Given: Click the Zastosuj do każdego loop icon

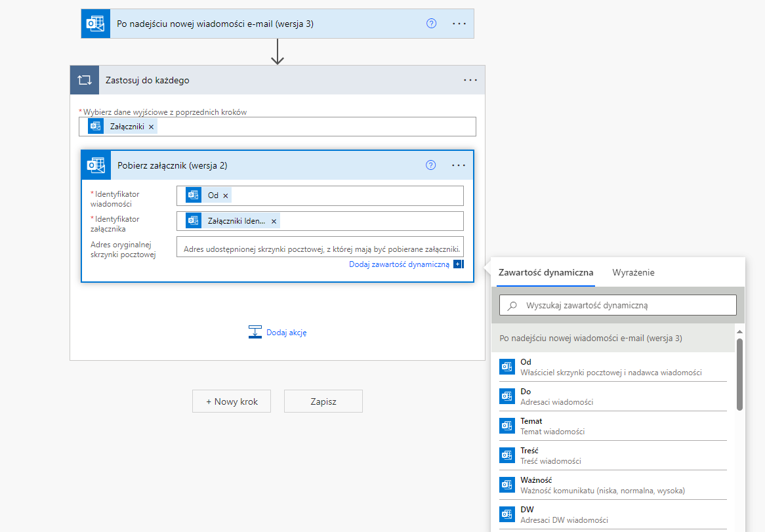Looking at the screenshot, I should tap(85, 80).
